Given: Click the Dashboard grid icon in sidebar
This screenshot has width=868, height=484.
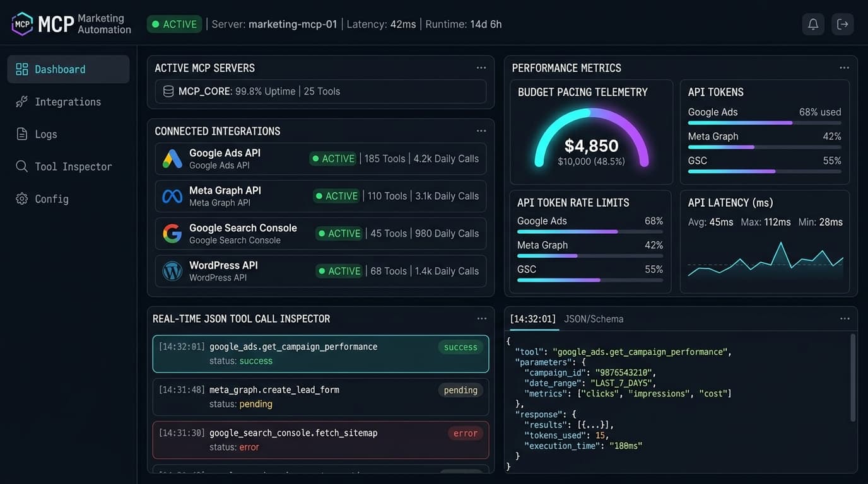Looking at the screenshot, I should tap(22, 69).
